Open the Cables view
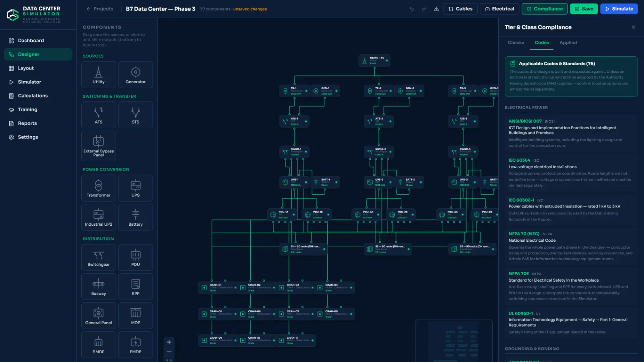This screenshot has width=644, height=362. click(461, 9)
